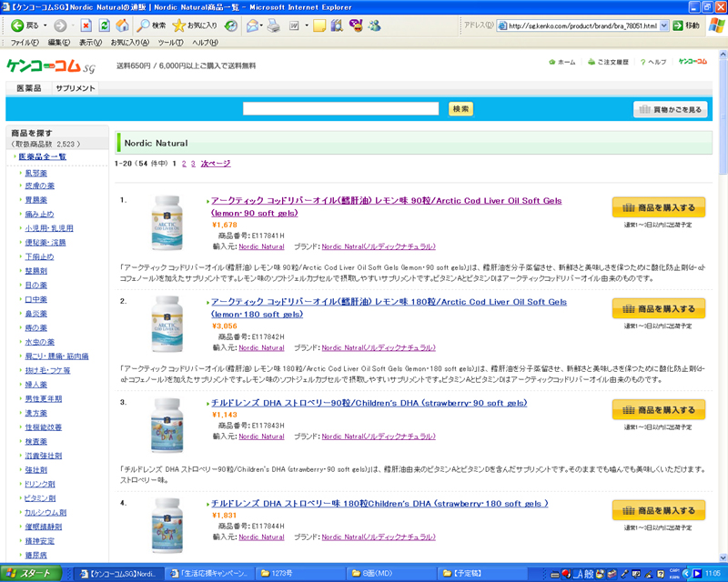Open the ファイル(F) menu
728x582 pixels.
pos(24,43)
